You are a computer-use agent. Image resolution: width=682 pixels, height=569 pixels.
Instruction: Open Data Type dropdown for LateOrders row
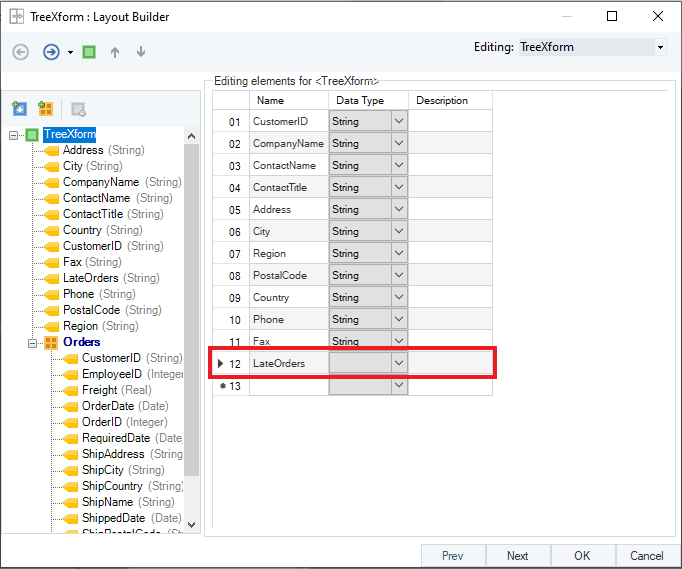coord(398,363)
